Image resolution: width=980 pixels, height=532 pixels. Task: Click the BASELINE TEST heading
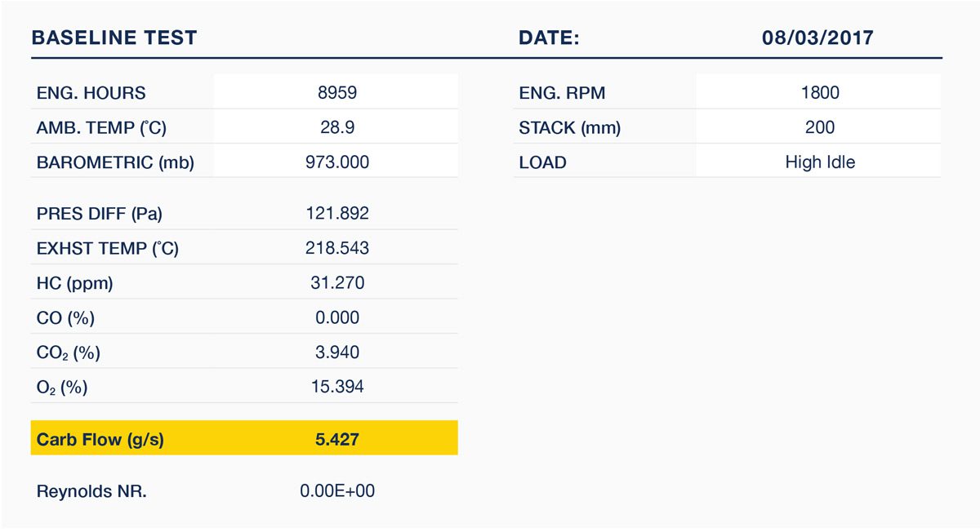[114, 38]
